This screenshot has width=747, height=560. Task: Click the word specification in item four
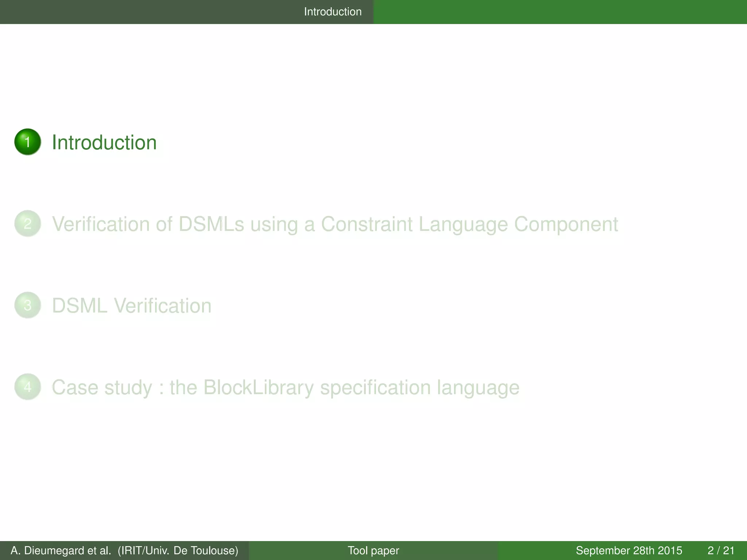[375, 387]
